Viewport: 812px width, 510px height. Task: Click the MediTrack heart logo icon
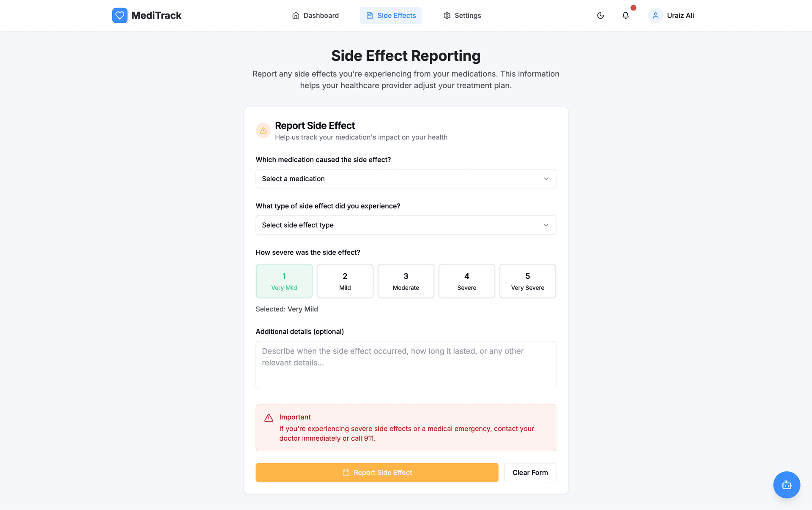[120, 16]
